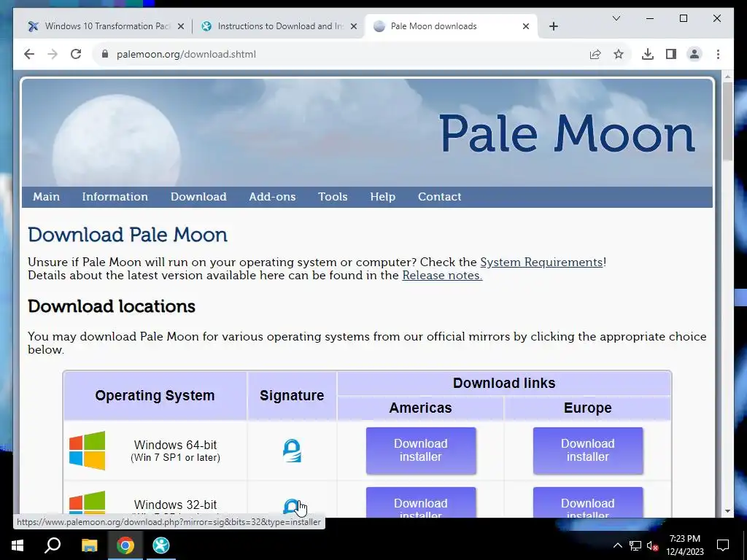The image size is (747, 560).
Task: Download Windows 32-bit installer from Europe
Action: click(588, 502)
